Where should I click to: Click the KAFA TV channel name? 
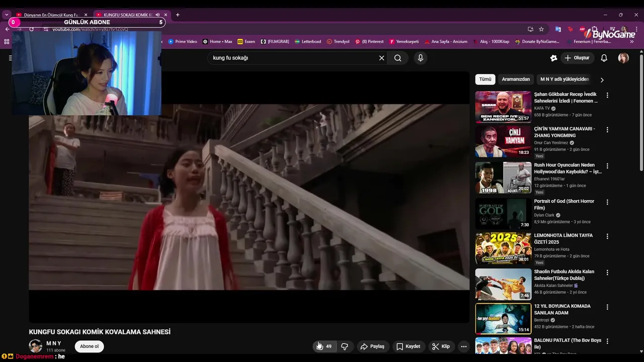(542, 109)
